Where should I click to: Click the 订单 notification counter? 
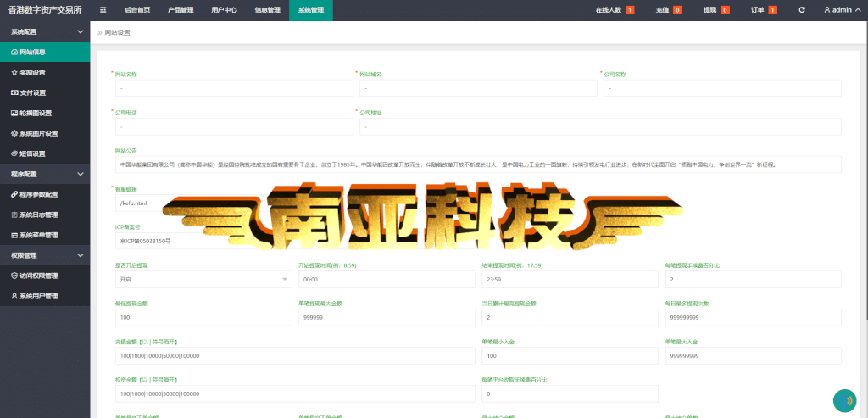(764, 10)
